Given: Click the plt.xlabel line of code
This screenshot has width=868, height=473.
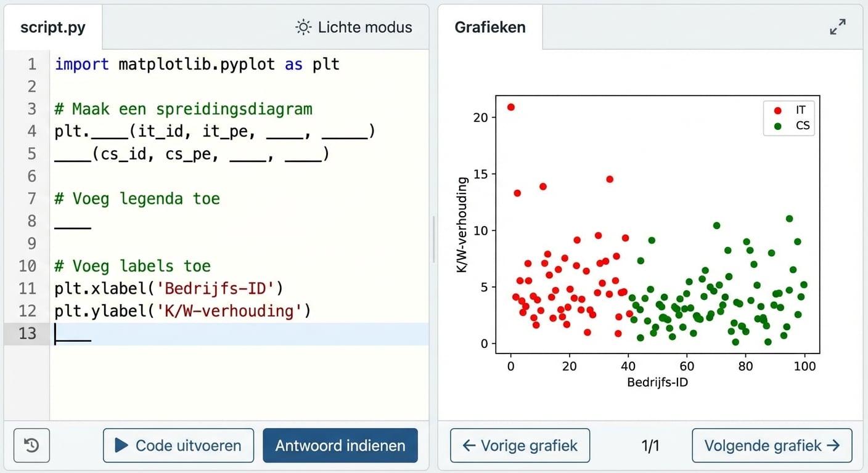Looking at the screenshot, I should pos(168,288).
